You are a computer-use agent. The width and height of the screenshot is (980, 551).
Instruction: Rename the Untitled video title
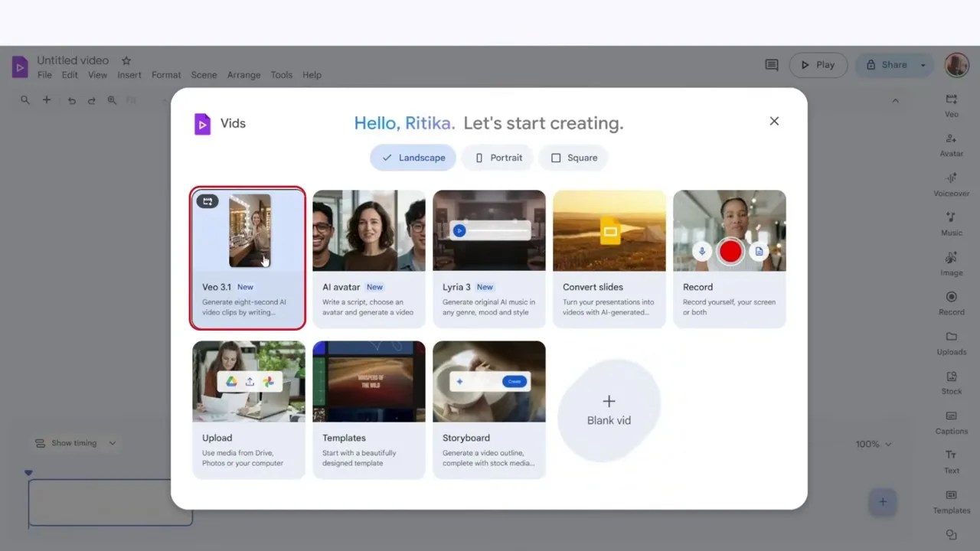tap(73, 60)
